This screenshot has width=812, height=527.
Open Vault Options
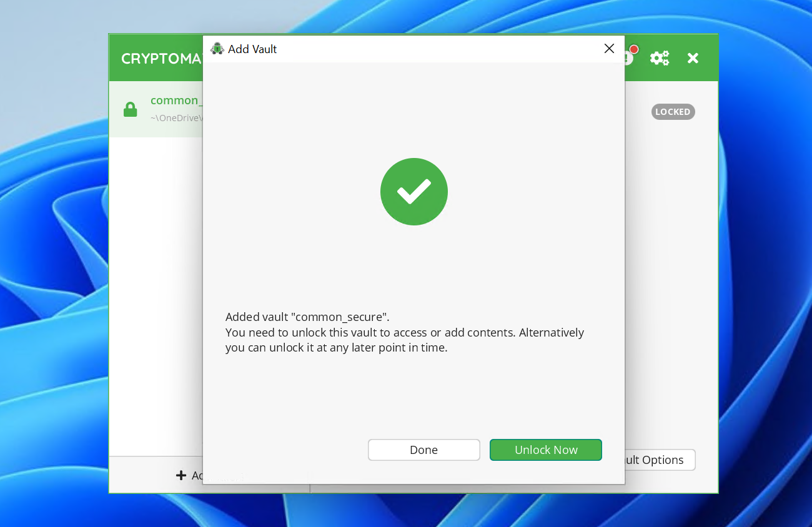point(659,460)
